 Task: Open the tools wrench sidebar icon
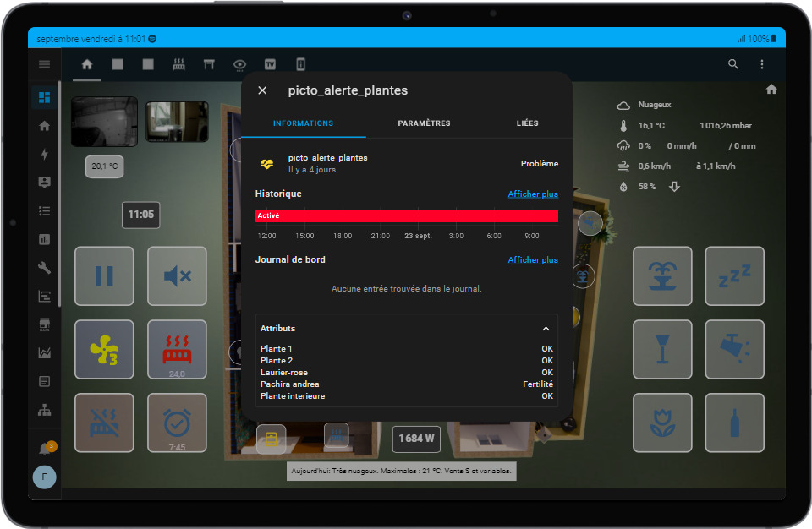pos(45,268)
